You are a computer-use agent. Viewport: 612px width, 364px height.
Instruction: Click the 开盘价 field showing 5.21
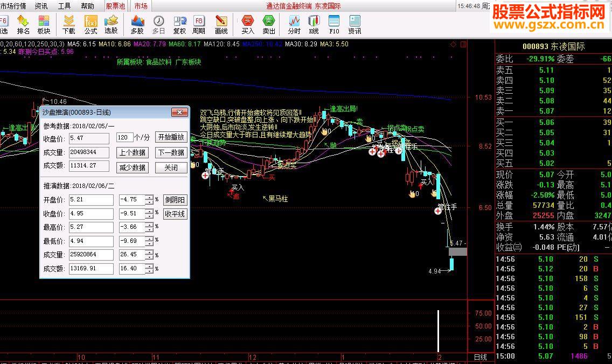tap(92, 200)
